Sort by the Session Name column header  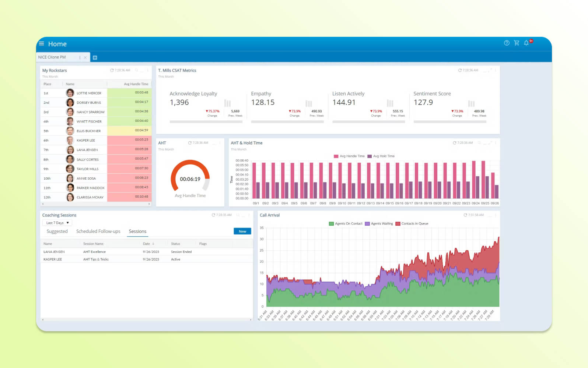93,244
